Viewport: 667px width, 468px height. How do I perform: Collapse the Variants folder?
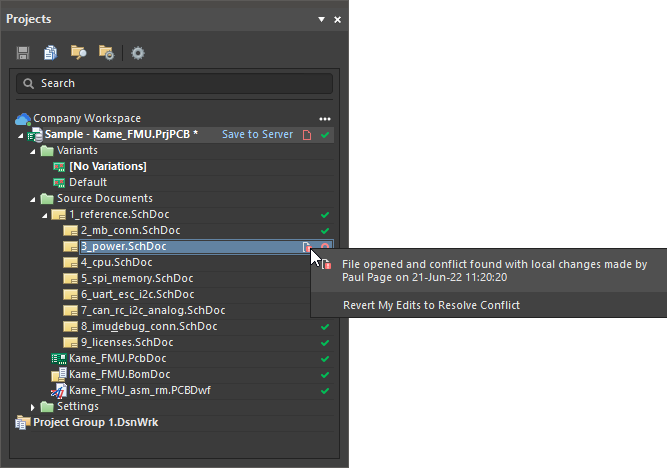33,150
